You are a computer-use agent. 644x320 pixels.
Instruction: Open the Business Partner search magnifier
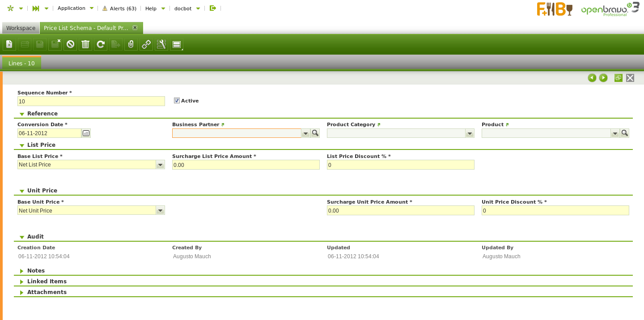pos(315,133)
